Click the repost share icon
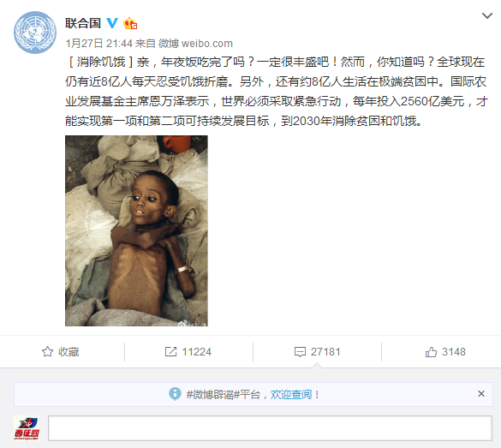This screenshot has width=501, height=448. pyautogui.click(x=170, y=352)
